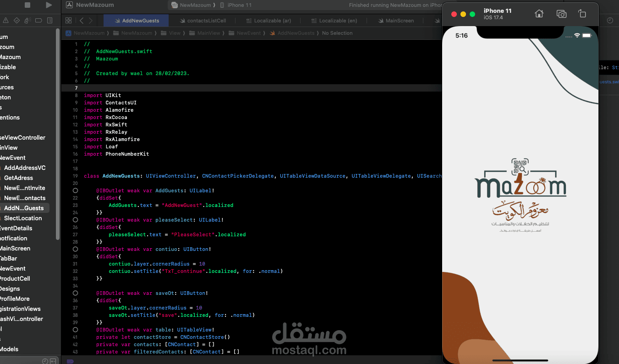Image resolution: width=619 pixels, height=364 pixels.
Task: Stop the running app with the stop button
Action: click(27, 5)
